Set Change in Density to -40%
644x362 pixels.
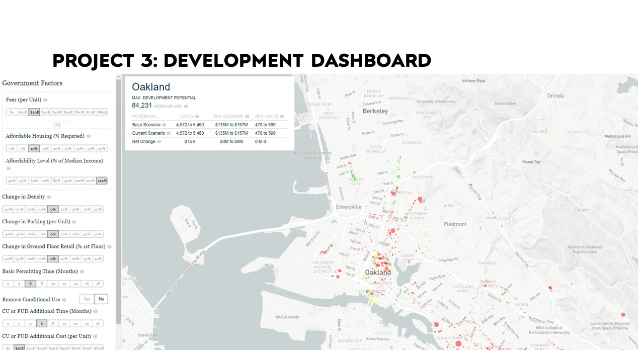coord(8,209)
